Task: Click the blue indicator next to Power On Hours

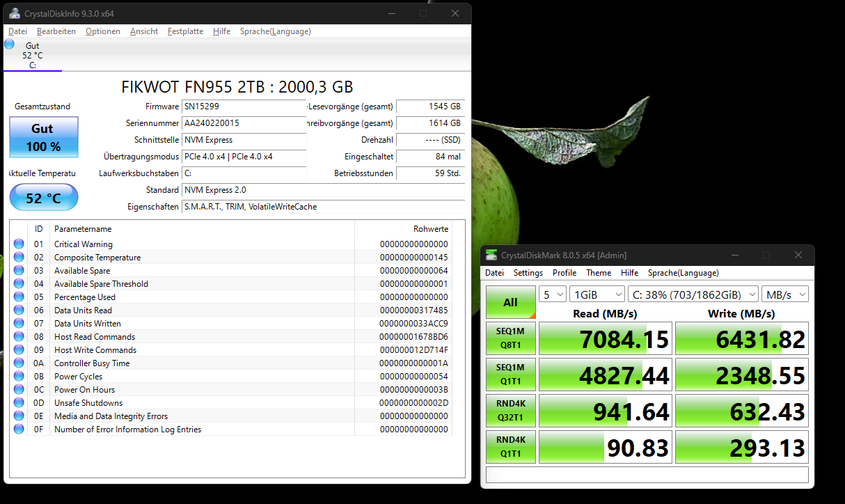Action: tap(19, 389)
